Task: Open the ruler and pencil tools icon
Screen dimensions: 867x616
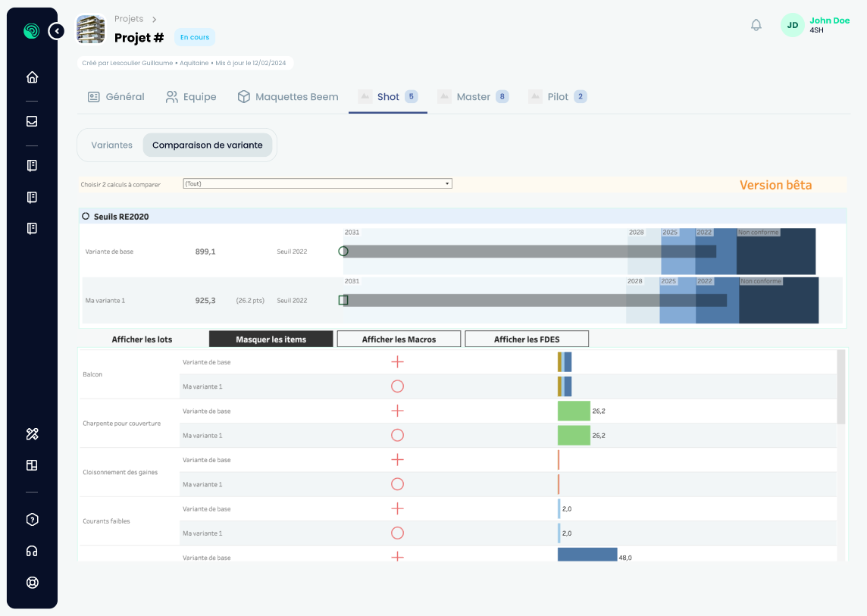Action: 32,434
